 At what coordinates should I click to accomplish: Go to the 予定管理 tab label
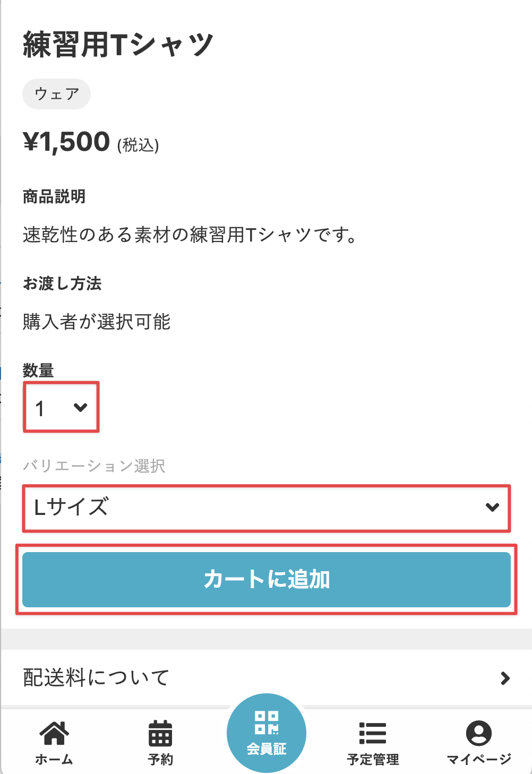click(x=373, y=760)
